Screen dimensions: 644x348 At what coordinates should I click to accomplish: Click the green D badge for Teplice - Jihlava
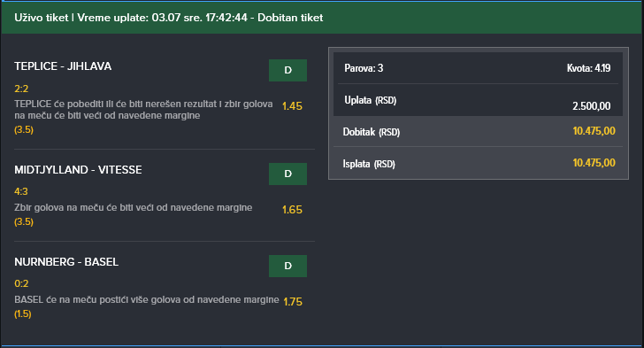coord(287,70)
